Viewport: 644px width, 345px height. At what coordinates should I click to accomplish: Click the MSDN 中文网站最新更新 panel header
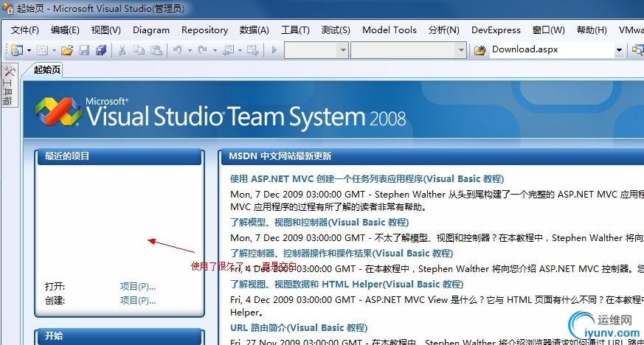point(432,156)
